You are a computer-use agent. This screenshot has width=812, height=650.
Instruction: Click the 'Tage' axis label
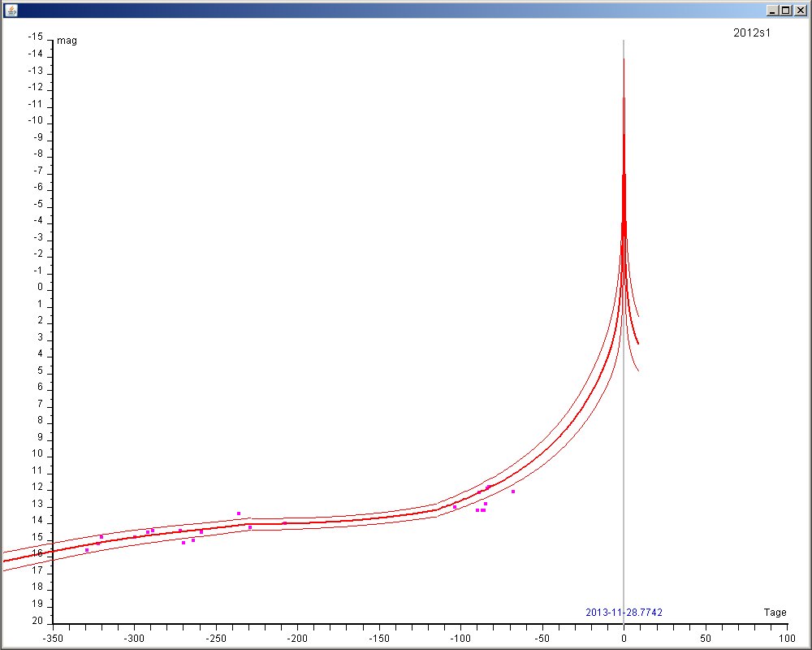(775, 612)
